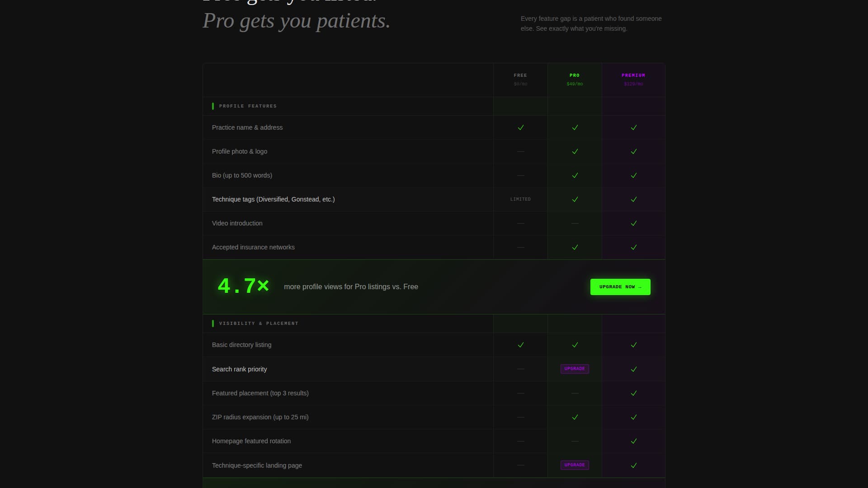Screen dimensions: 868x488
Task: Click the LIMITED tag for Technique tags
Action: [x=520, y=199]
